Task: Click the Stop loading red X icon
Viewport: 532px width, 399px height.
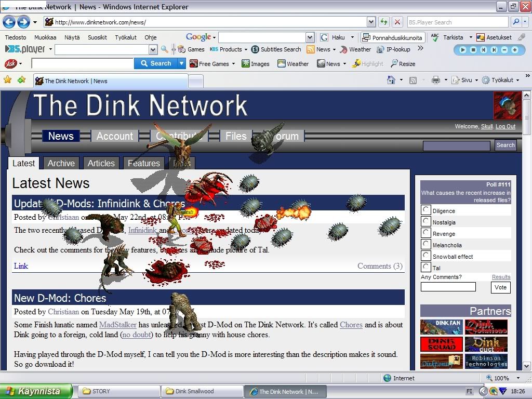Action: coord(397,22)
